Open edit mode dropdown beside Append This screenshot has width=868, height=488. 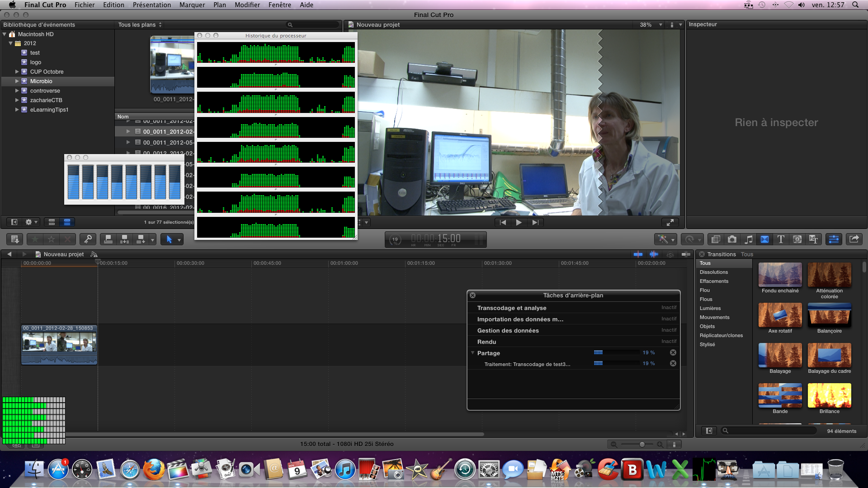point(153,239)
